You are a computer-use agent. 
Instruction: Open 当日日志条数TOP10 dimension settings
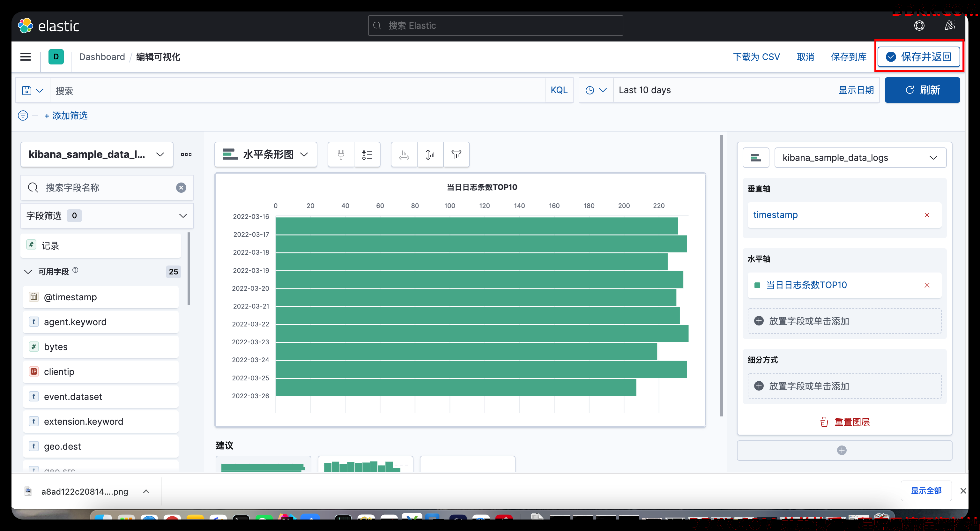(806, 285)
